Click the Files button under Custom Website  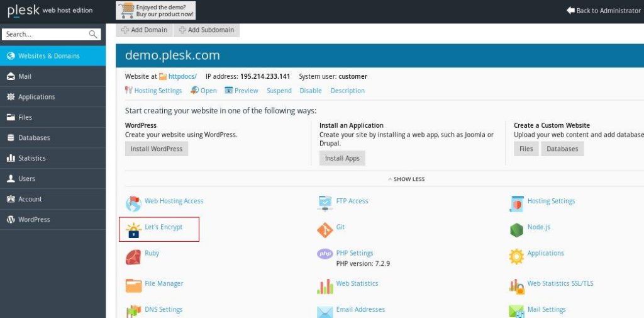(x=526, y=149)
